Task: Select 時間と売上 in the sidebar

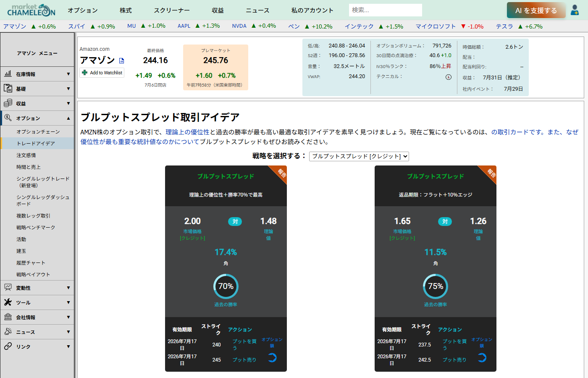Action: coord(29,167)
